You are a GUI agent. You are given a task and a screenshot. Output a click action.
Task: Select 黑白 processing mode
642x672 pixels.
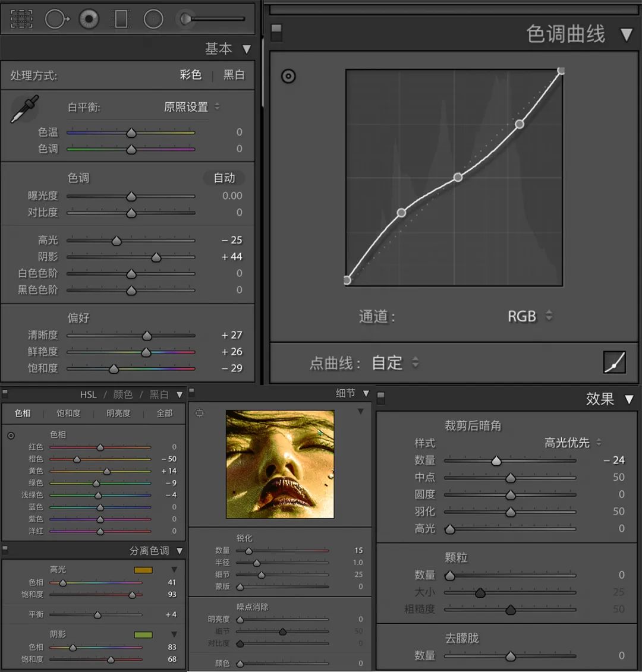click(234, 75)
